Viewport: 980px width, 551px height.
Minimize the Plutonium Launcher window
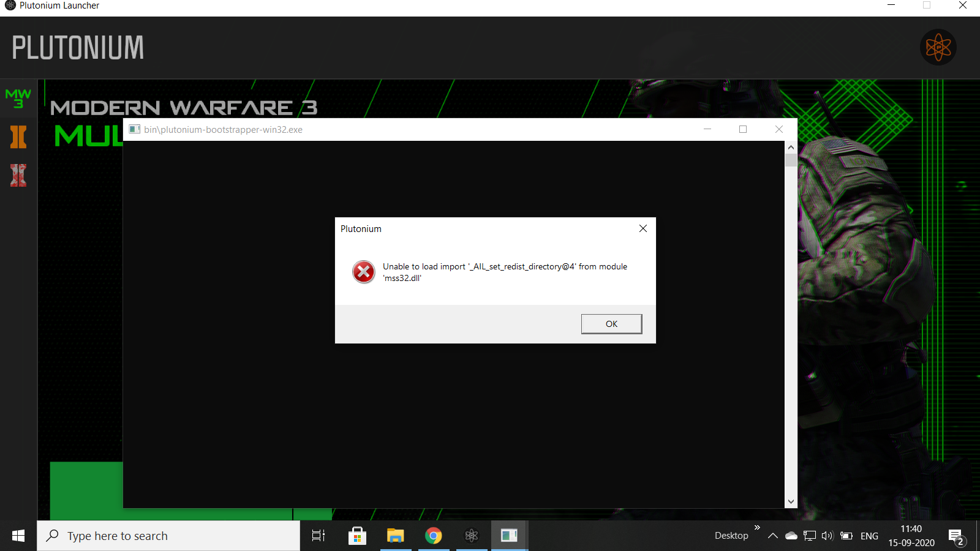pyautogui.click(x=891, y=6)
